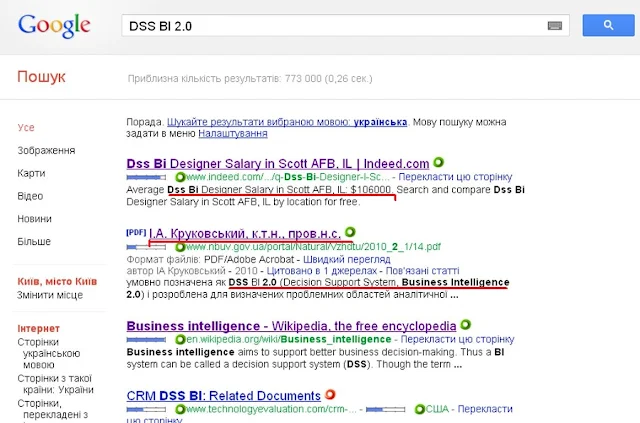Select the Зображення search category
Screen dimensions: 640x423
click(46, 150)
